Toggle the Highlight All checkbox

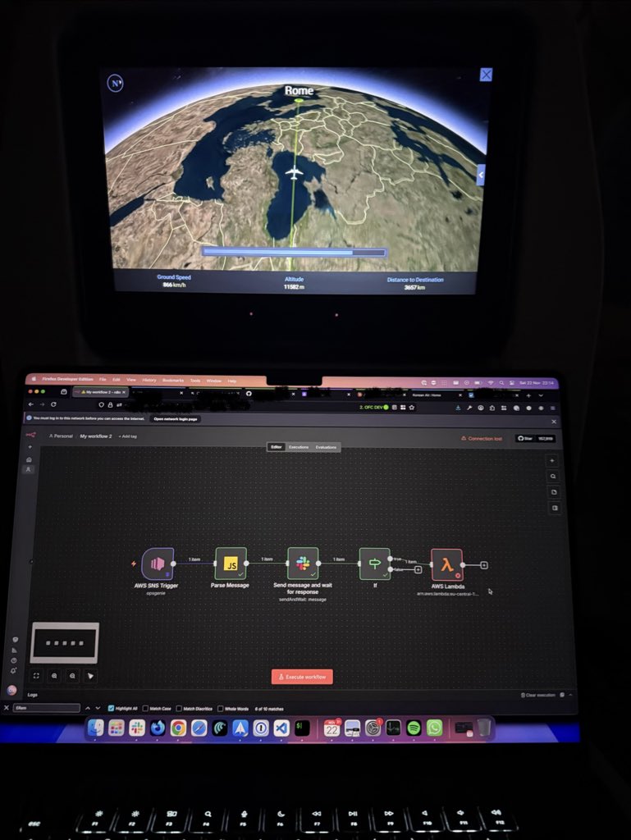(111, 708)
